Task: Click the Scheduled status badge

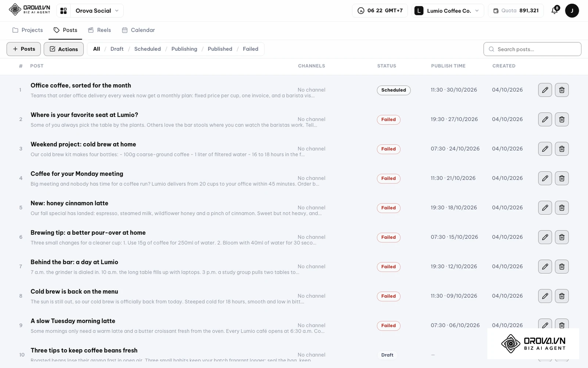Action: click(x=394, y=90)
